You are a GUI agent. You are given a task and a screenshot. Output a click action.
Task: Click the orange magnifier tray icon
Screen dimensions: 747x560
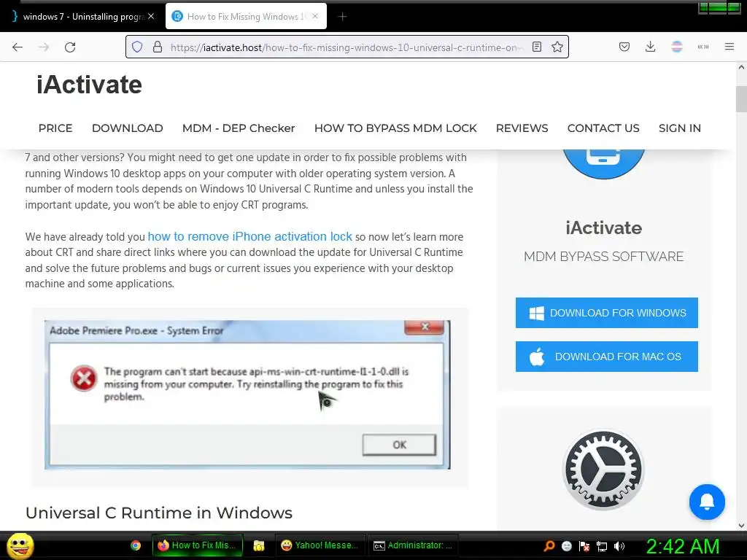coord(549,546)
